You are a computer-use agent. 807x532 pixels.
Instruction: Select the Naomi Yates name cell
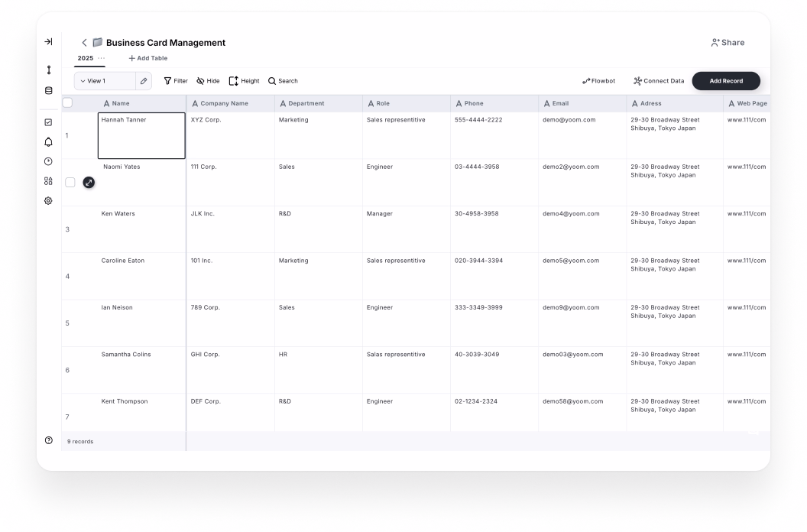click(x=141, y=183)
